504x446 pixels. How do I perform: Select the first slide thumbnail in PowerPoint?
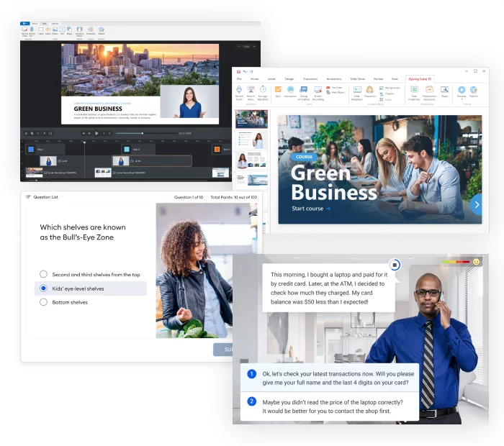pos(252,119)
